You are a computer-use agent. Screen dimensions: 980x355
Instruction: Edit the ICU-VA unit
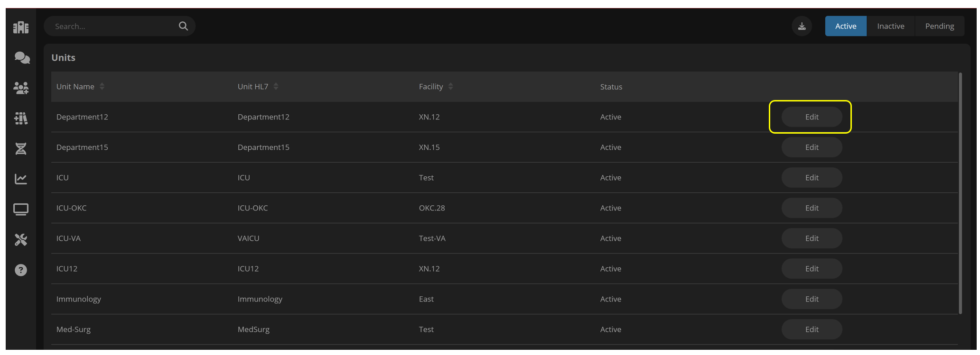[812, 238]
